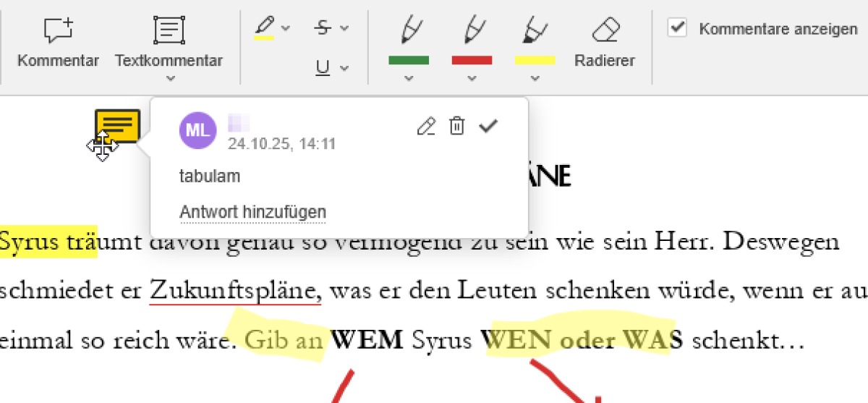The width and height of the screenshot is (868, 403).
Task: Open the highlighter color dropdown
Action: pyautogui.click(x=286, y=28)
